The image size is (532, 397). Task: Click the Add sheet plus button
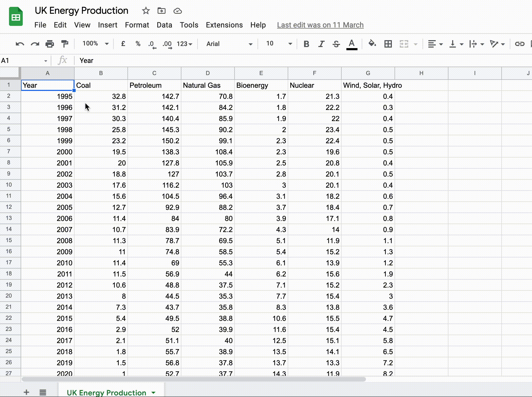26,392
